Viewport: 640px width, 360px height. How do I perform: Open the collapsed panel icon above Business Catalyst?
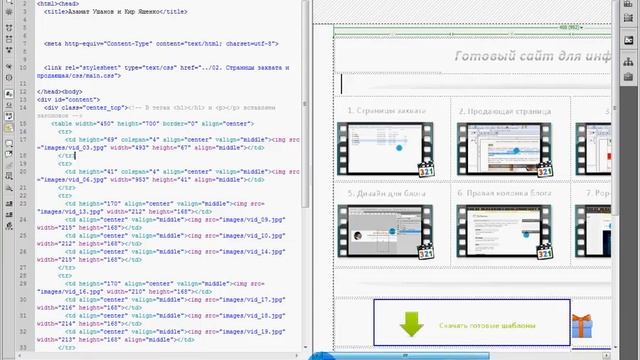pyautogui.click(x=628, y=18)
